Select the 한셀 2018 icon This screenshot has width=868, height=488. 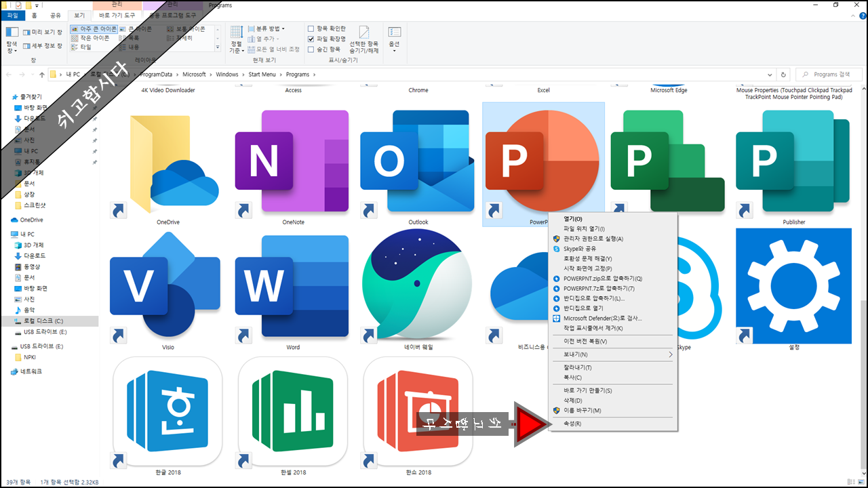point(292,411)
